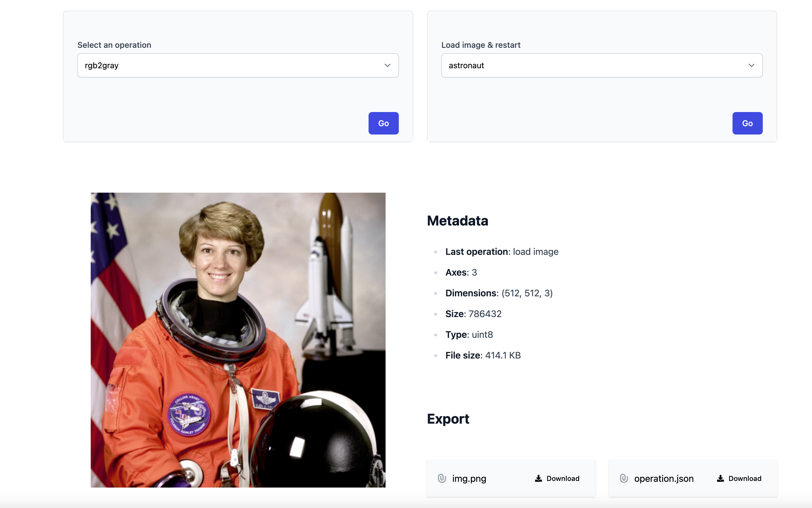The image size is (812, 508).
Task: Click the astronaut preview image
Action: pyautogui.click(x=238, y=340)
